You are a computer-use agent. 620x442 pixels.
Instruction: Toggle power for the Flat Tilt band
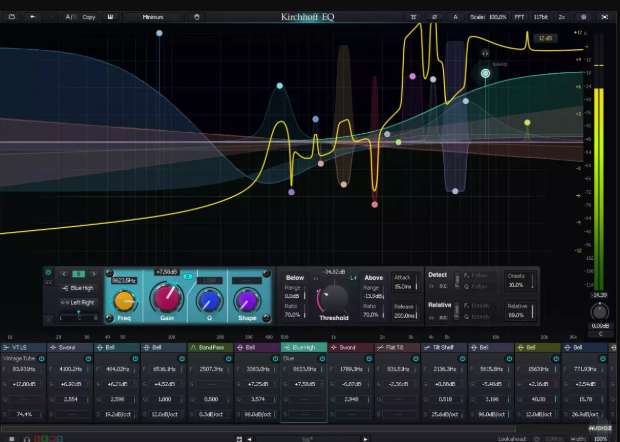[416, 359]
